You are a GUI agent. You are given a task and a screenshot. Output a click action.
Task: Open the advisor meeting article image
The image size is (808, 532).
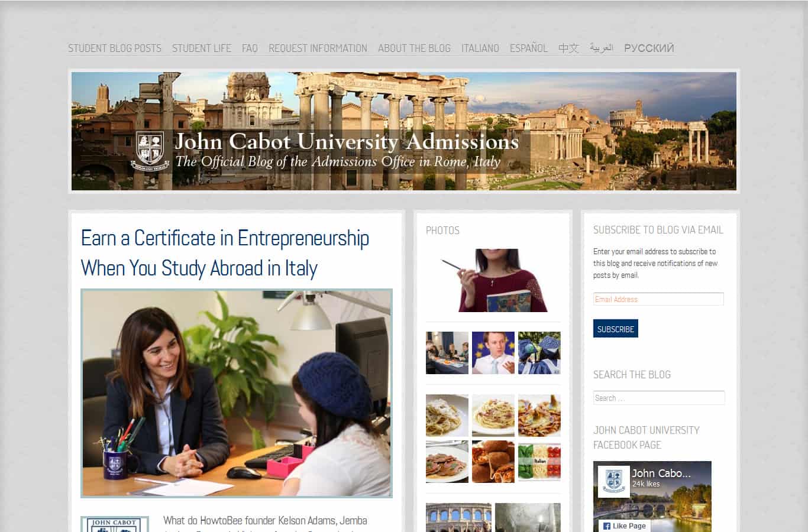click(x=237, y=393)
